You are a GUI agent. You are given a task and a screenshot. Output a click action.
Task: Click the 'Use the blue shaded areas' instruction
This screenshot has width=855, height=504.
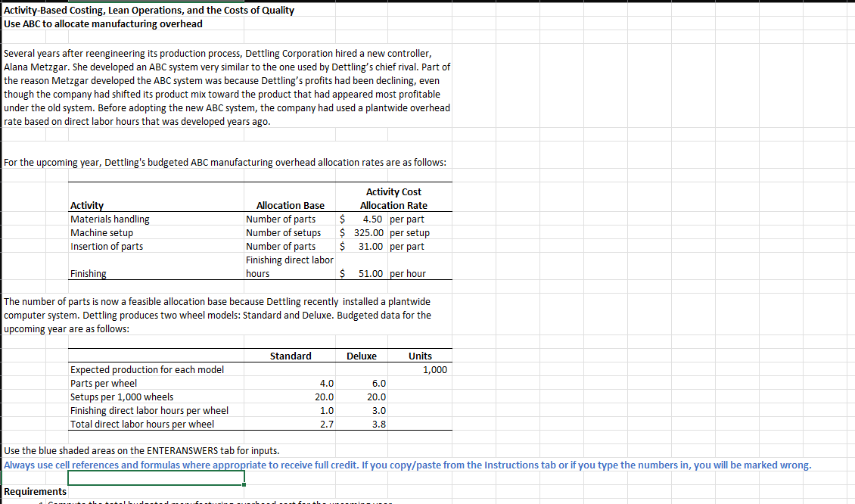click(x=141, y=451)
